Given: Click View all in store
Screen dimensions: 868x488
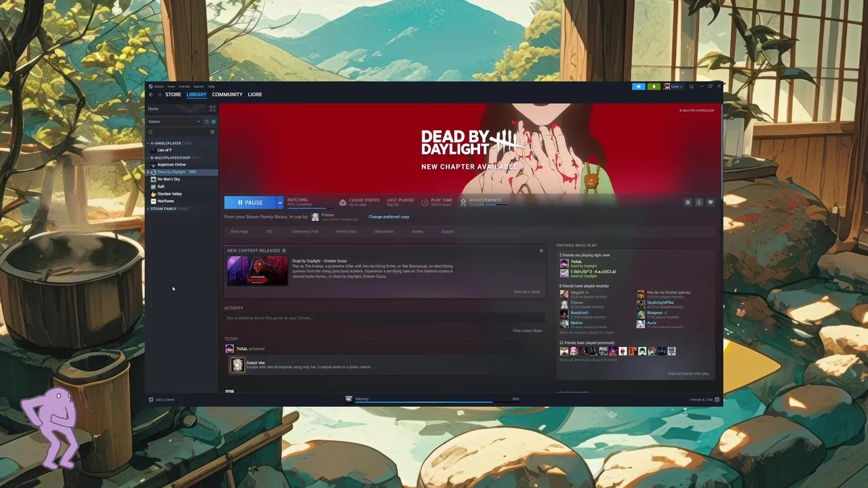Looking at the screenshot, I should tap(526, 291).
